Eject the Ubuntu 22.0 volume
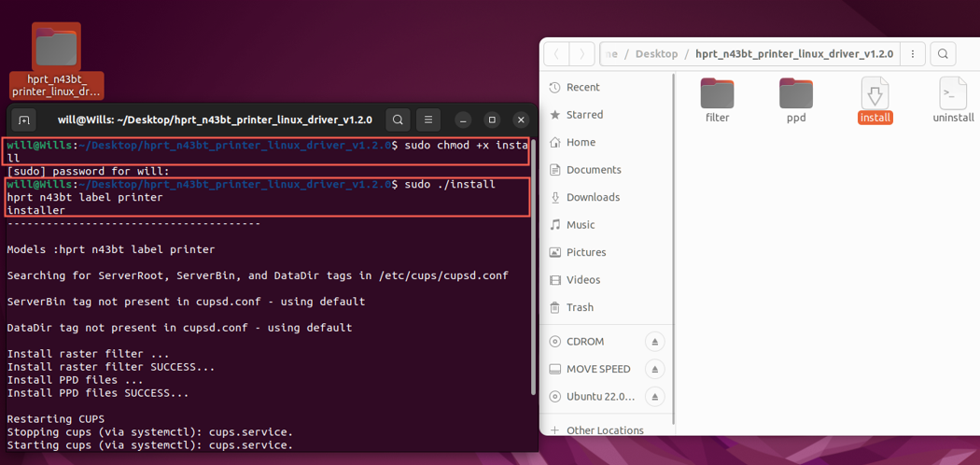 tap(655, 397)
